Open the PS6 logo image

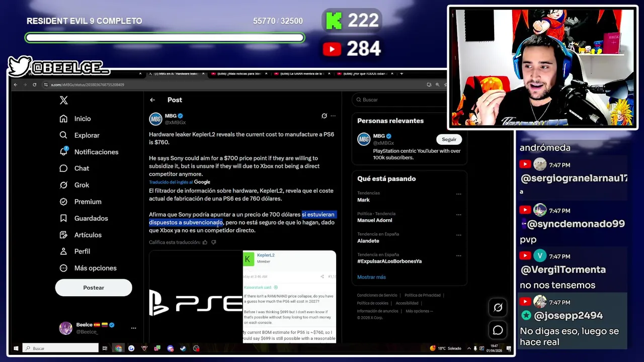click(196, 297)
